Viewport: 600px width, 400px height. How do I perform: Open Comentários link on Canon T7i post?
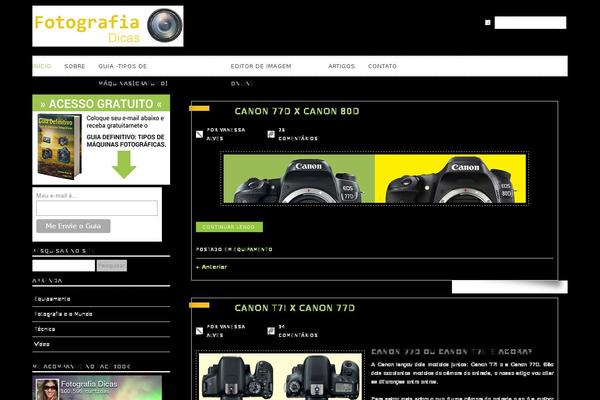[298, 331]
